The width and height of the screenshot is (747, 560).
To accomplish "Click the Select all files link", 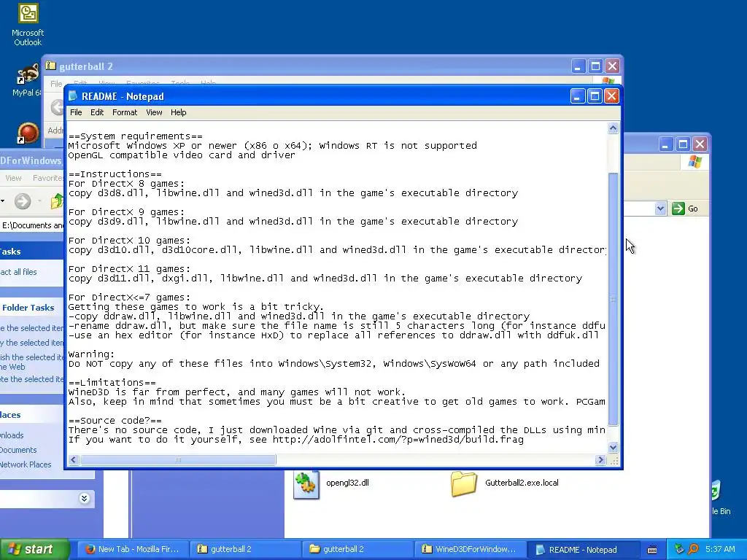I will [x=18, y=272].
